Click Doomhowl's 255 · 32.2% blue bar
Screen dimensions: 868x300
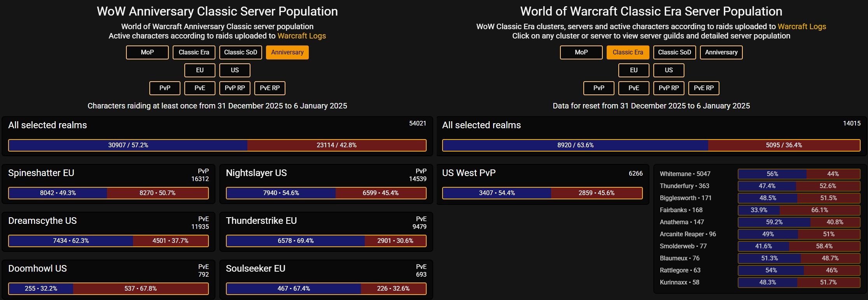coord(41,289)
